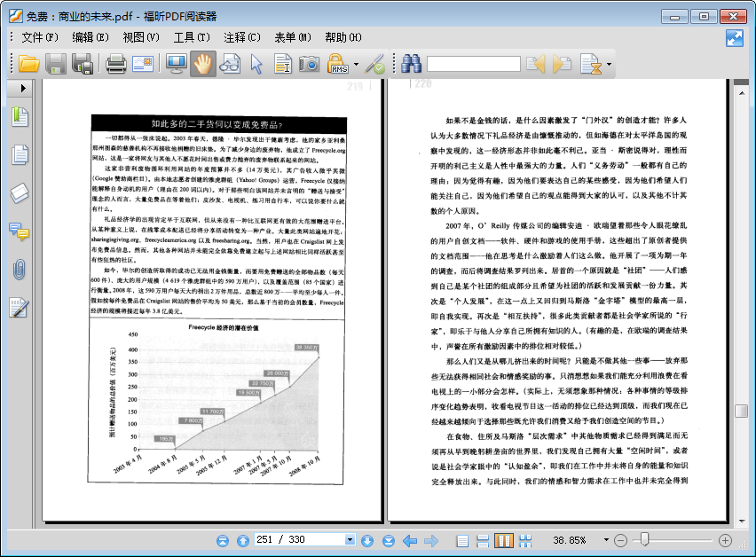This screenshot has height=557, width=756.
Task: Click the page number field 251 / 330
Action: tap(299, 539)
